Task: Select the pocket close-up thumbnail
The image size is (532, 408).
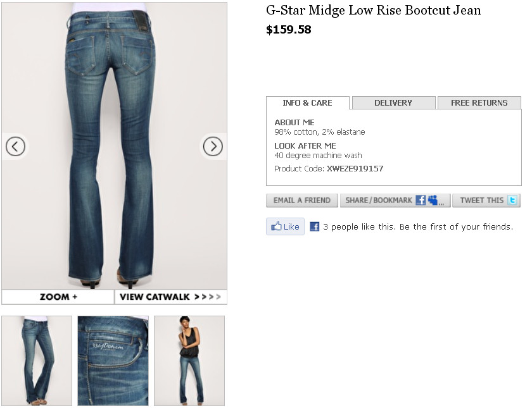Action: tap(113, 361)
